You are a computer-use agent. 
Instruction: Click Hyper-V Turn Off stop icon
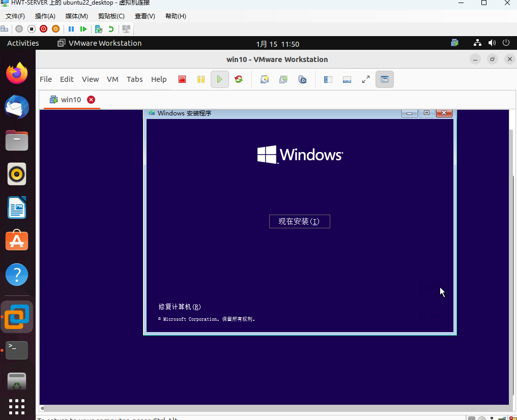tap(32, 29)
